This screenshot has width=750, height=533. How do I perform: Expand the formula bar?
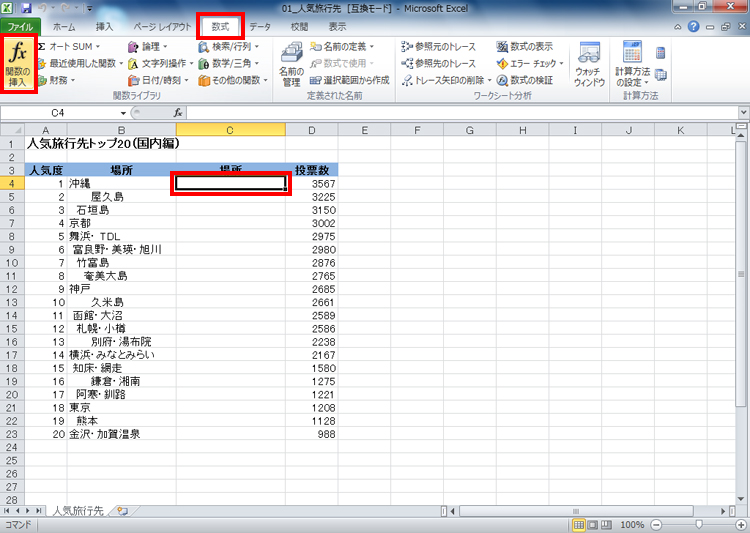pos(743,113)
